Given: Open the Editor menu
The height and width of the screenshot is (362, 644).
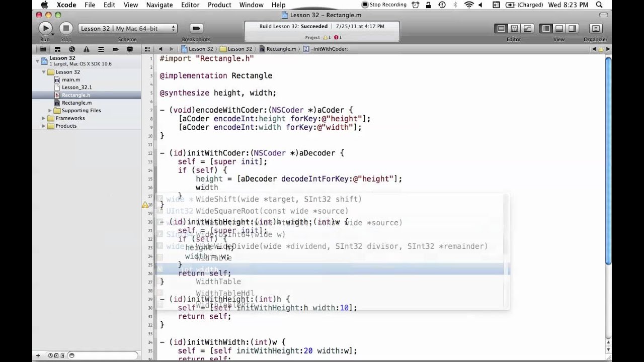Looking at the screenshot, I should pos(190,5).
